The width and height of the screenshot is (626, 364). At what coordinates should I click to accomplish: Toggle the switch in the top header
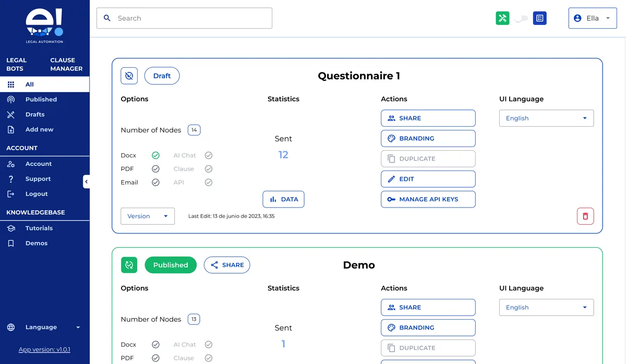point(521,18)
